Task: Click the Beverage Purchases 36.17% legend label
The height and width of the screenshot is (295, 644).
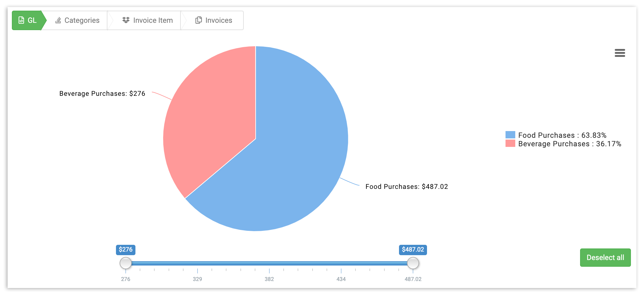Action: tap(569, 144)
